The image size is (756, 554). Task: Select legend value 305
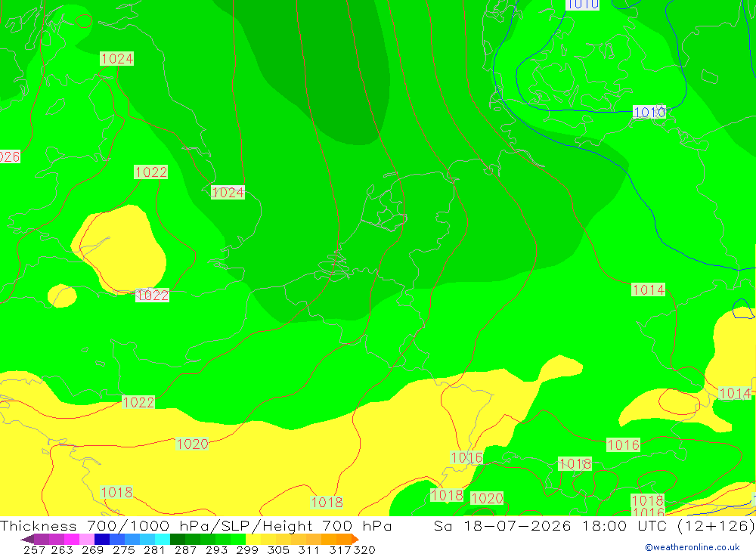pyautogui.click(x=277, y=549)
